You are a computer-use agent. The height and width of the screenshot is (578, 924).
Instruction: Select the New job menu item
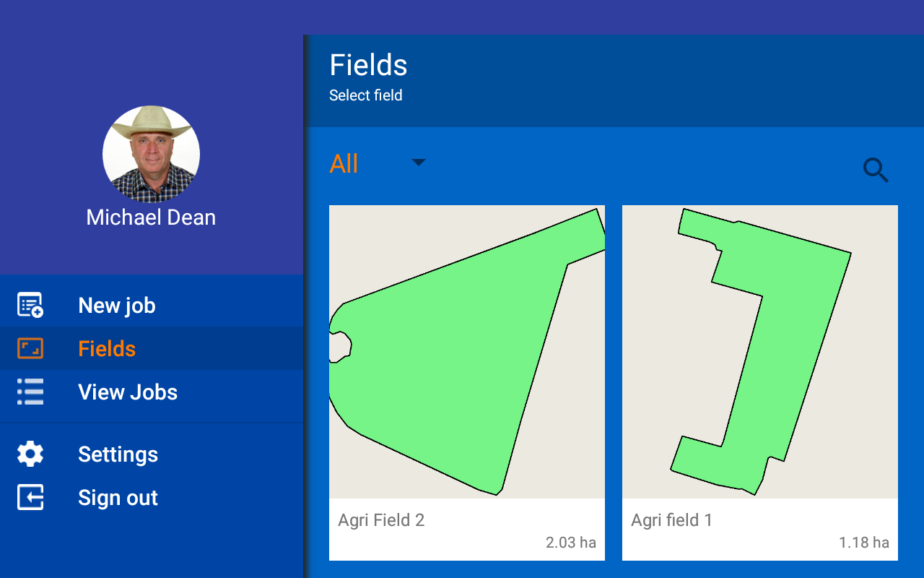tap(152, 305)
